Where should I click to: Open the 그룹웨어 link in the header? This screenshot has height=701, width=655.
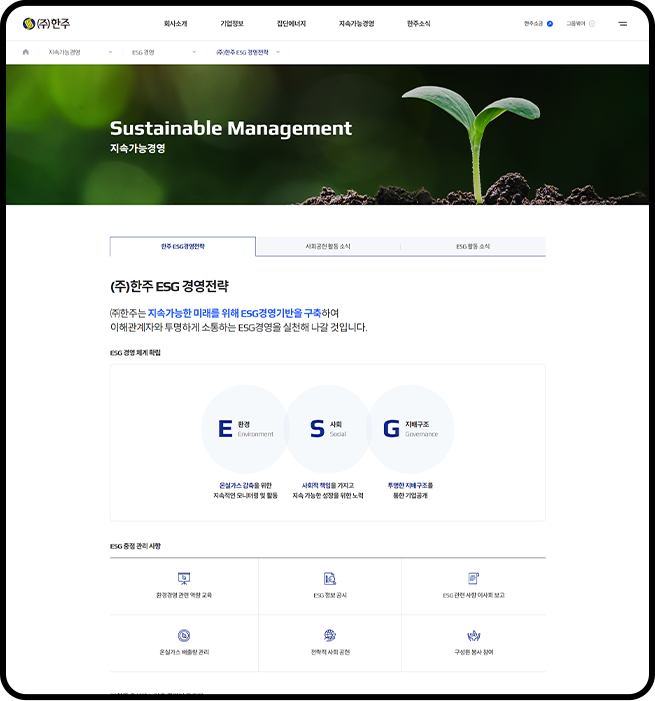pos(579,23)
